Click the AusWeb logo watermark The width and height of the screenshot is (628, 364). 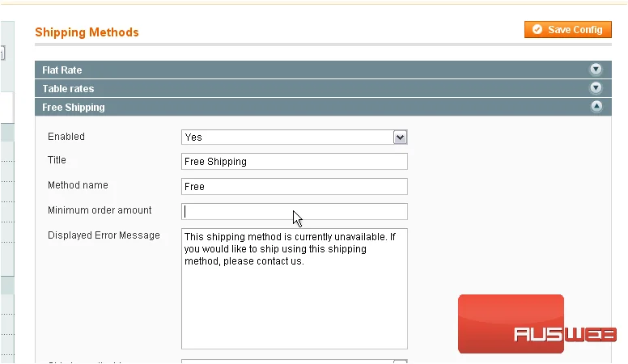point(537,324)
